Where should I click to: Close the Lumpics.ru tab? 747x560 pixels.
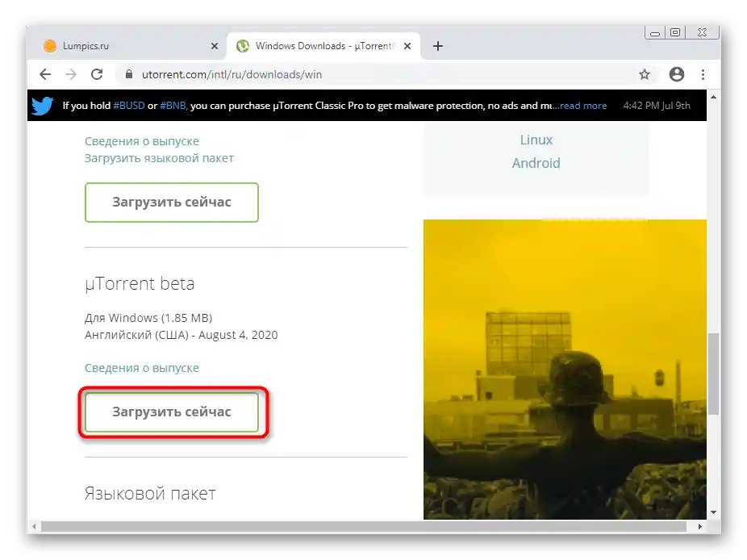215,46
